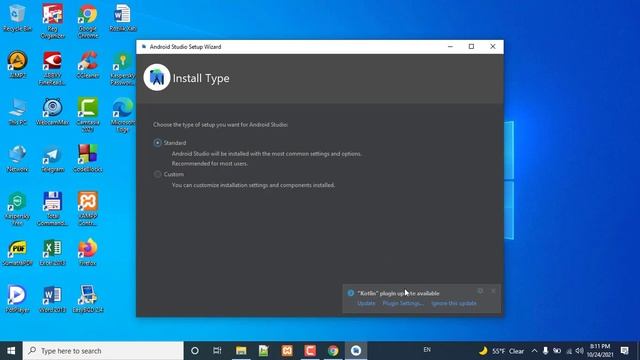Click the taskbar search box

point(103,351)
